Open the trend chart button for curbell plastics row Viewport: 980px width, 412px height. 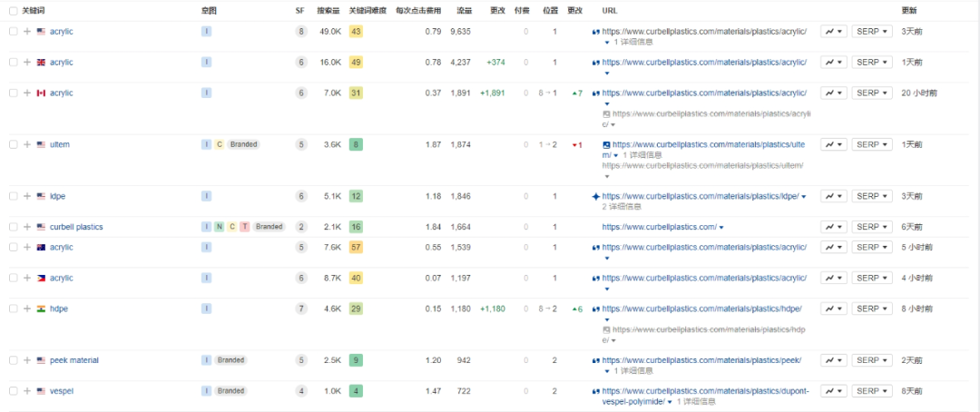(x=833, y=227)
